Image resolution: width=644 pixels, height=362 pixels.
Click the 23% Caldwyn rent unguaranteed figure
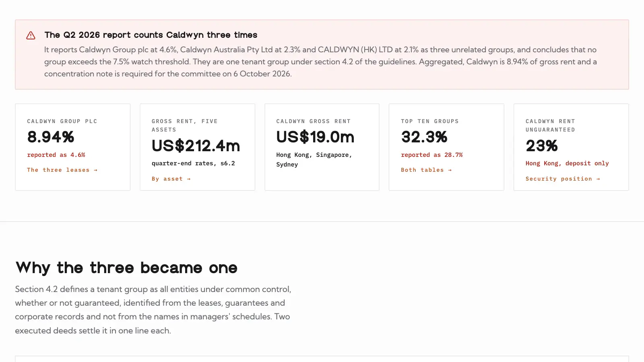(x=542, y=146)
